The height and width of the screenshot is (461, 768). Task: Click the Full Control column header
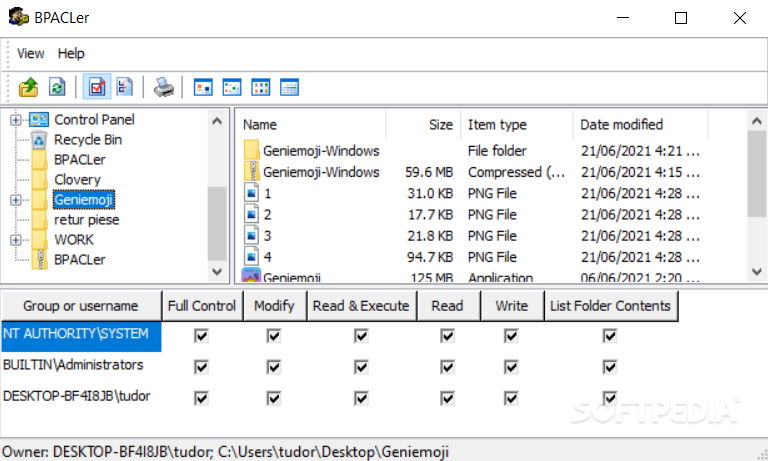(x=202, y=306)
